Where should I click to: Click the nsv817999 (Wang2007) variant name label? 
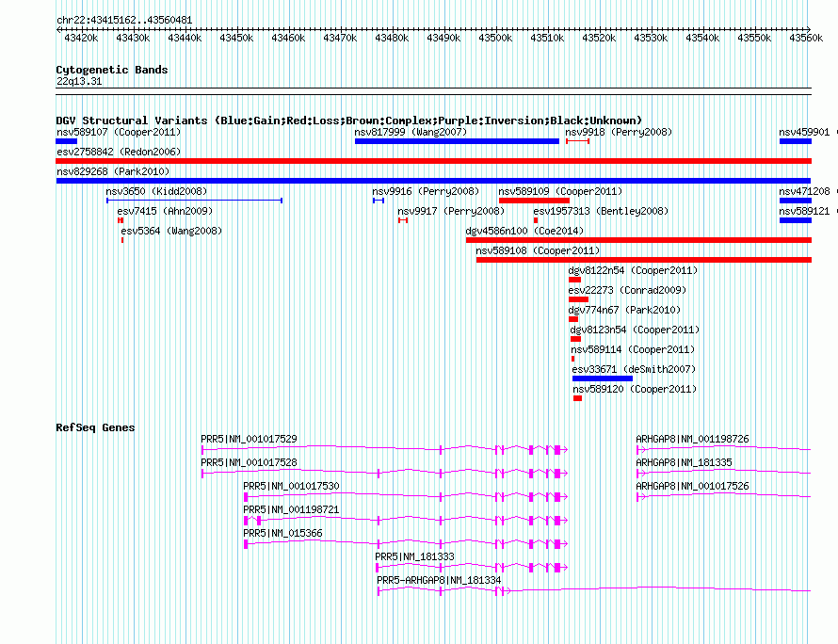411,132
